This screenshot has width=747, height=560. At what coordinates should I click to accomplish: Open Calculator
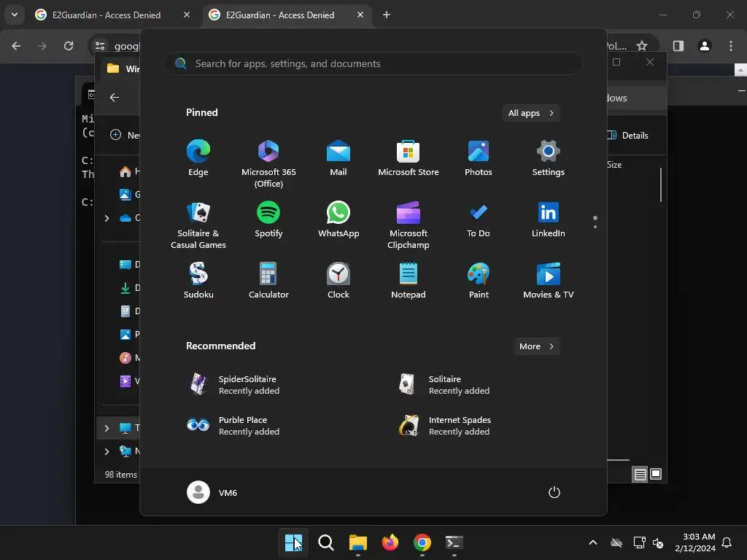pyautogui.click(x=268, y=281)
